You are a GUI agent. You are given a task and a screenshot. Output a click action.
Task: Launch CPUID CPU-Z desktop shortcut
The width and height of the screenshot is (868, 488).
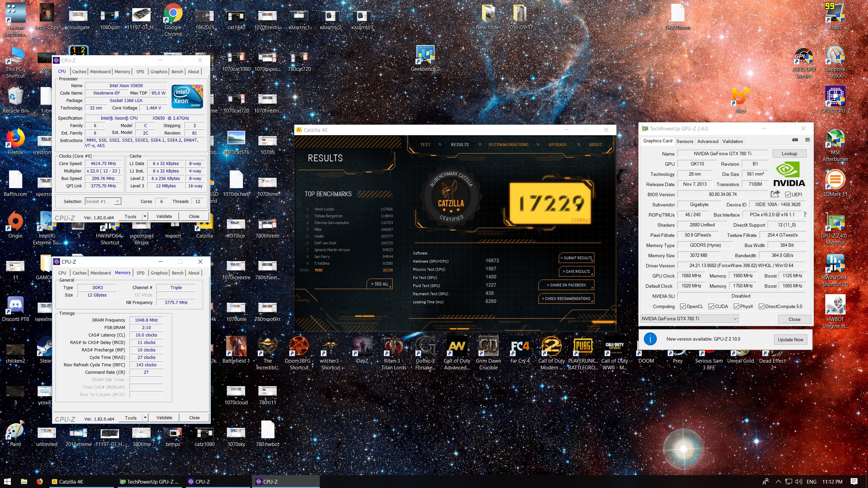[x=835, y=100]
